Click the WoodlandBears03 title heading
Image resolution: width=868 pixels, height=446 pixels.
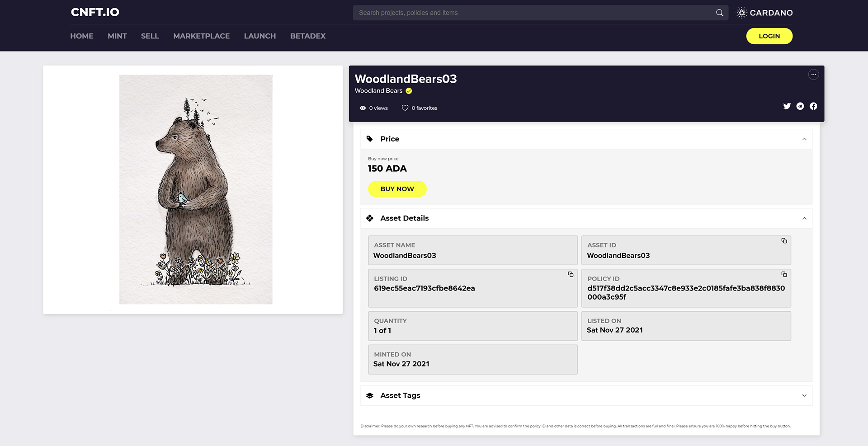pyautogui.click(x=406, y=79)
